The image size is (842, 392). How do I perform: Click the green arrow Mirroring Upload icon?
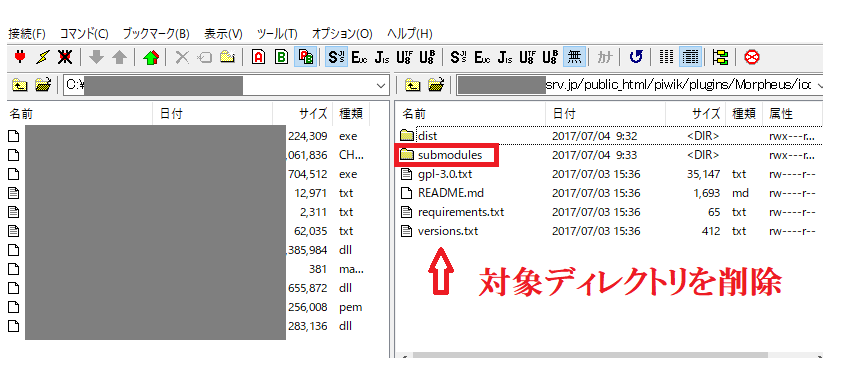click(x=151, y=57)
